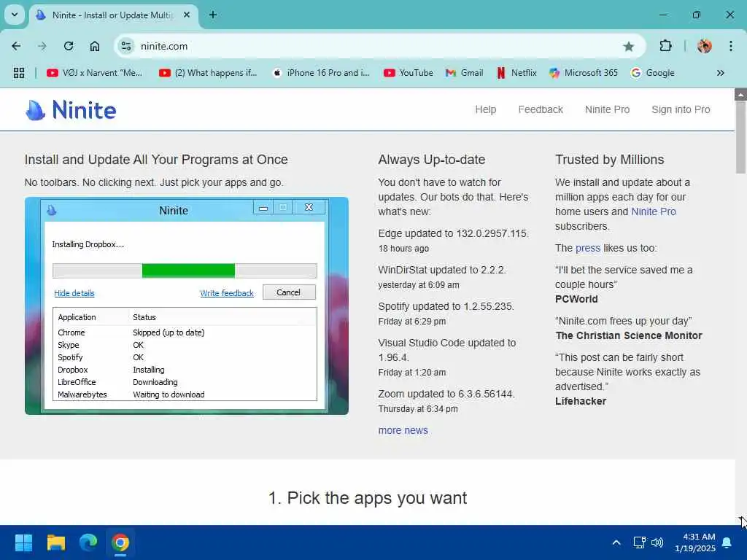Show more bookmarks chevron
Image resolution: width=747 pixels, height=560 pixels.
tap(720, 73)
